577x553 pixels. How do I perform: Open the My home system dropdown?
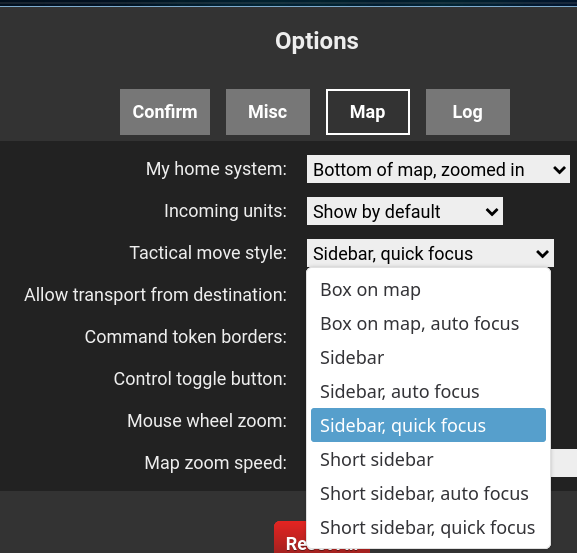point(438,169)
